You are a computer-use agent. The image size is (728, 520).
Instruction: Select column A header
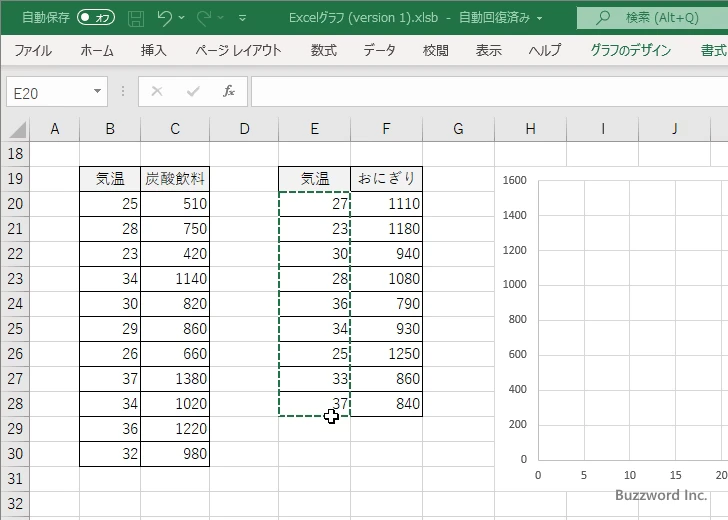[54, 129]
